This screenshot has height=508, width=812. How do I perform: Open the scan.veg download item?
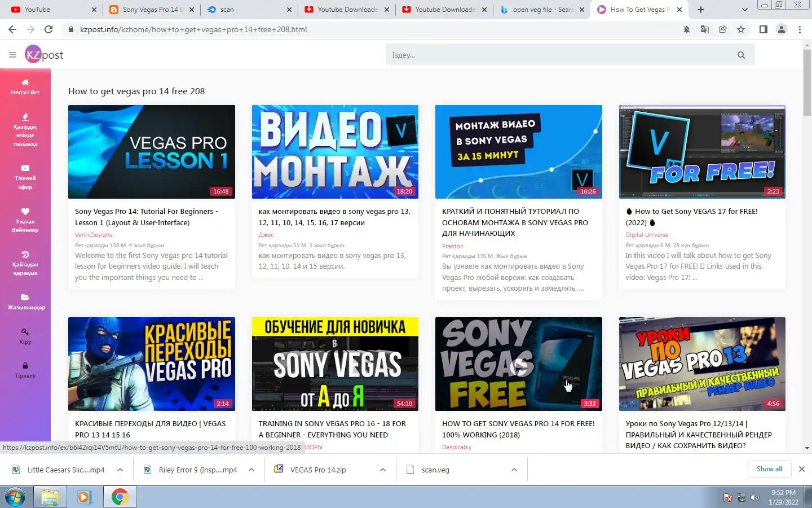(435, 470)
